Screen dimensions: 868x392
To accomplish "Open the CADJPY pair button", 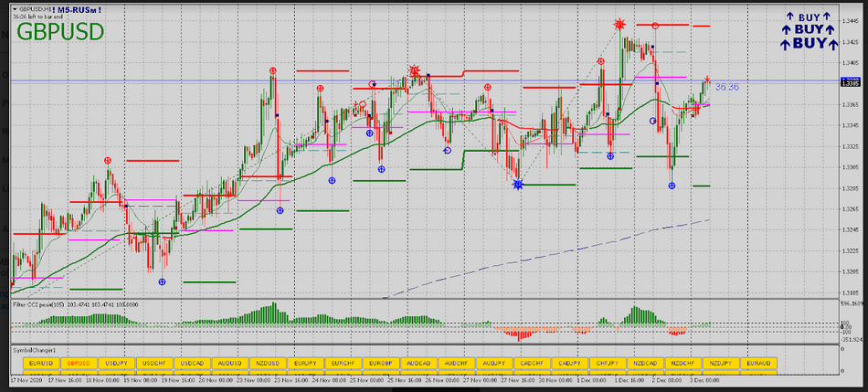I will click(568, 363).
